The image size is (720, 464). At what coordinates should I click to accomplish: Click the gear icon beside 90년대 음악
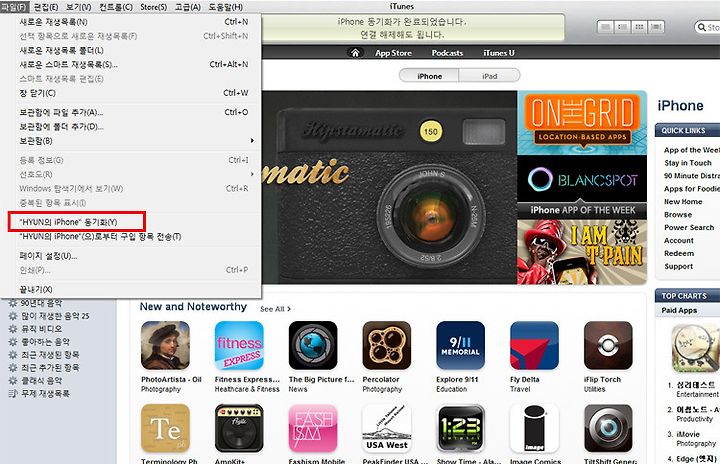pyautogui.click(x=13, y=303)
